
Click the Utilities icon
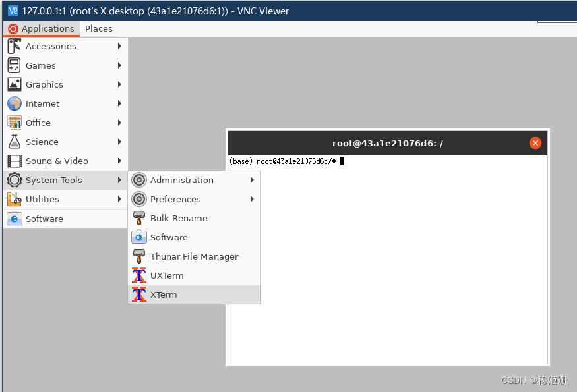13,199
